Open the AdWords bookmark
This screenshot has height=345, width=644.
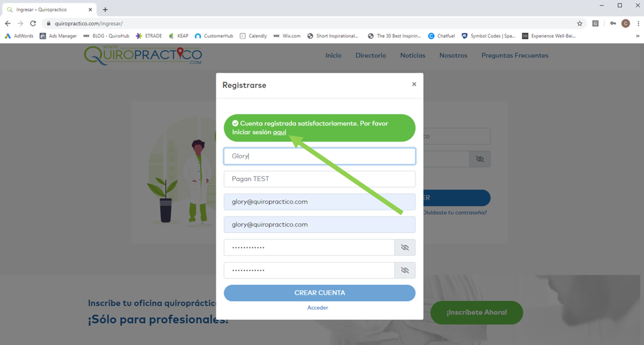19,36
